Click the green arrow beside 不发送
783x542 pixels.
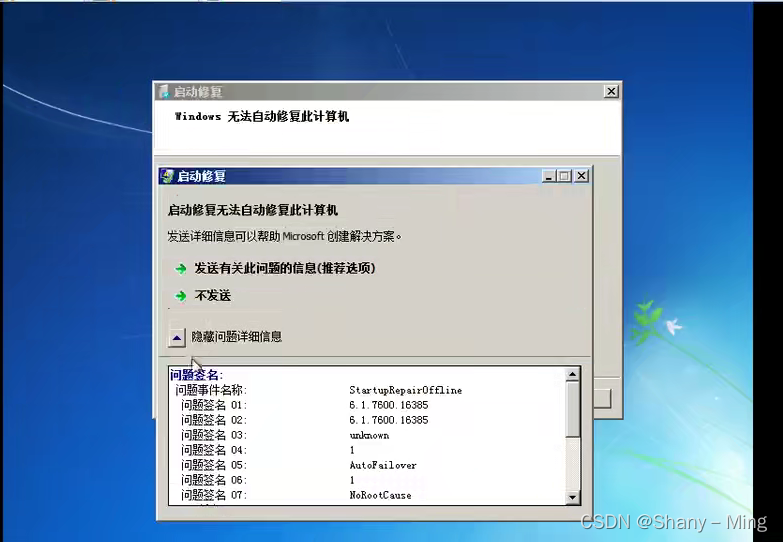180,296
